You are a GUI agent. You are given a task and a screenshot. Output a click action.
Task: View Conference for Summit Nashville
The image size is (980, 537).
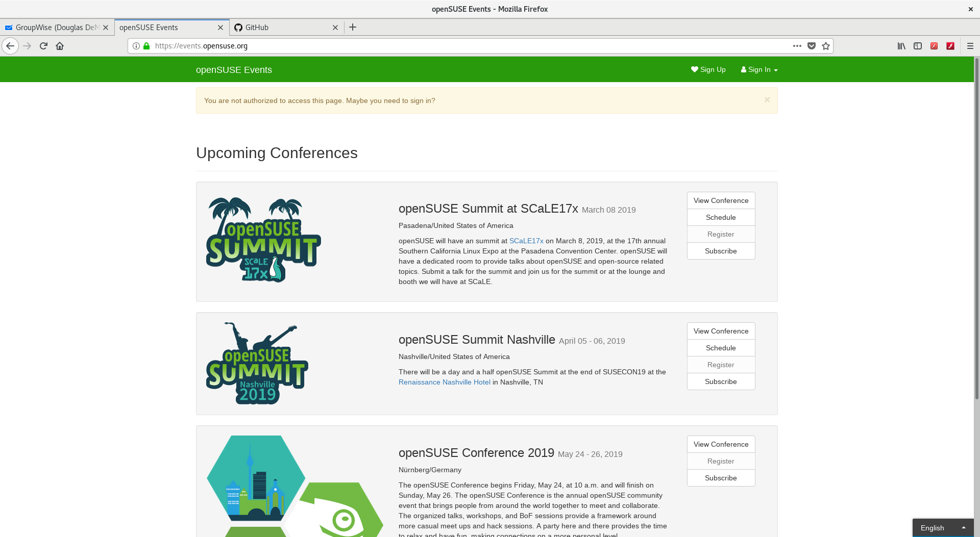tap(721, 331)
